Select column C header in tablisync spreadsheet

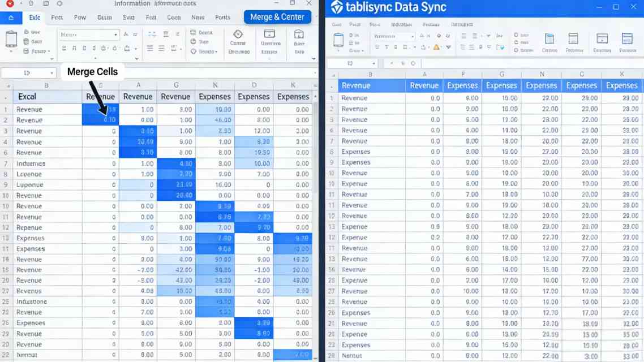(582, 74)
